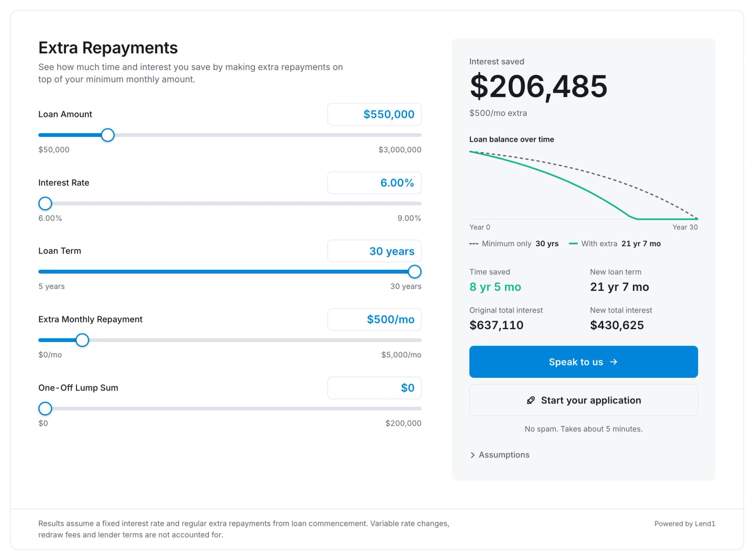754x560 pixels.
Task: Click the Loan Term slider handle
Action: [414, 272]
